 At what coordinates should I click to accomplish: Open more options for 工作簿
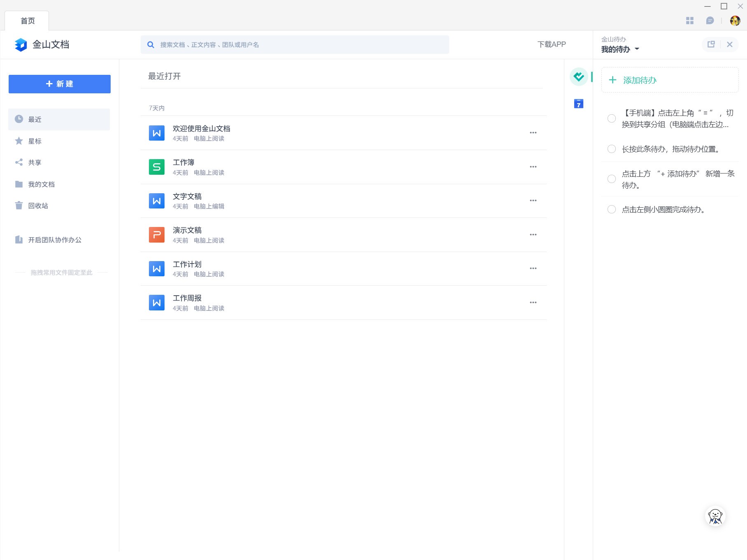[x=533, y=167]
